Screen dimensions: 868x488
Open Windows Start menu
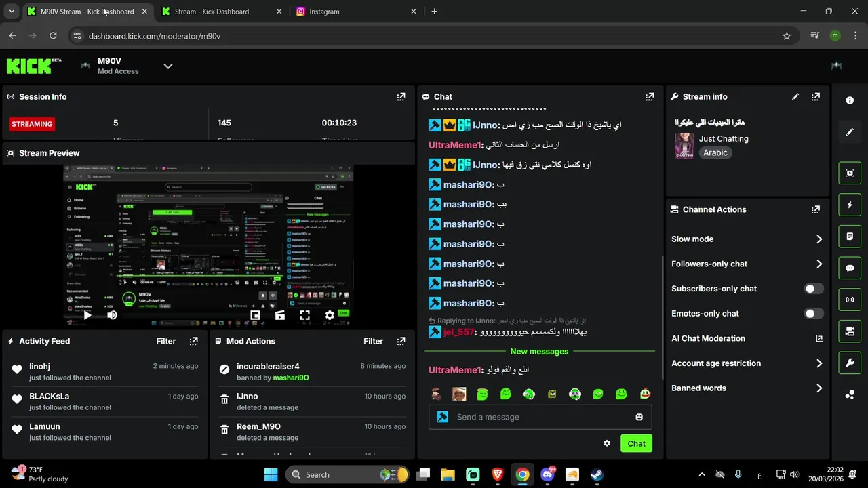pos(271,474)
